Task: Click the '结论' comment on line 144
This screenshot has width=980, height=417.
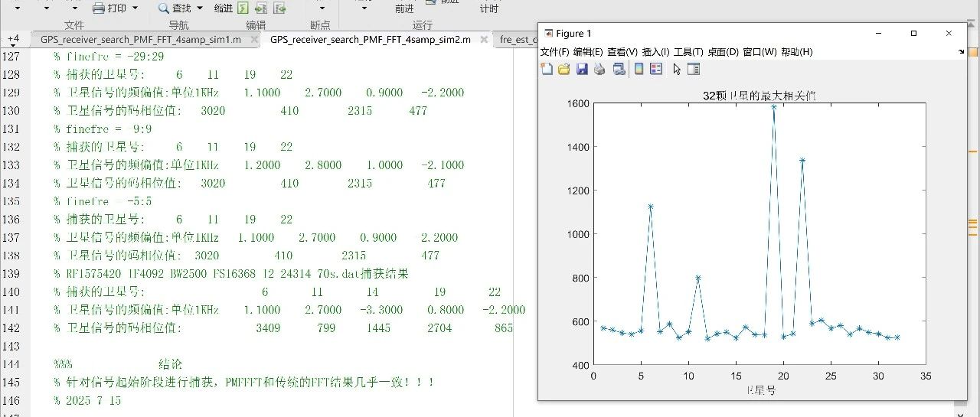Action: (170, 364)
